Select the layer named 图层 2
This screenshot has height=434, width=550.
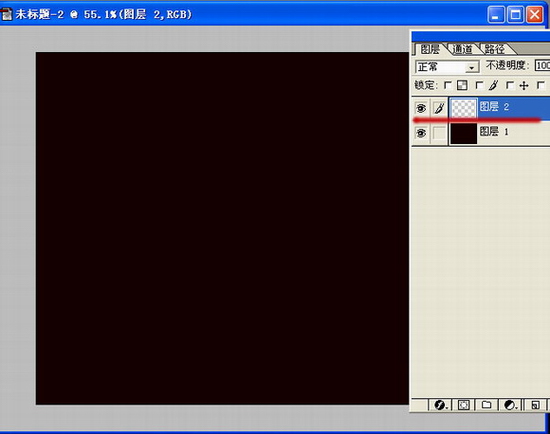pos(494,107)
